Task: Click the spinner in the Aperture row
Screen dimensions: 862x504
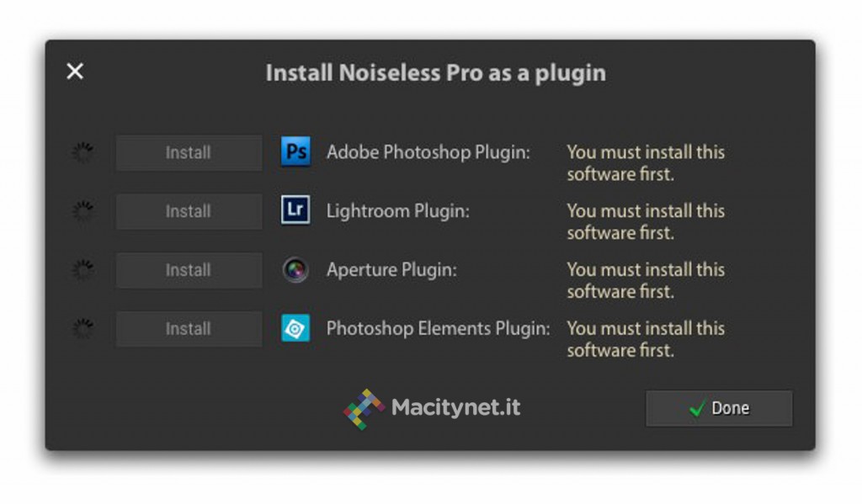Action: coord(83,270)
